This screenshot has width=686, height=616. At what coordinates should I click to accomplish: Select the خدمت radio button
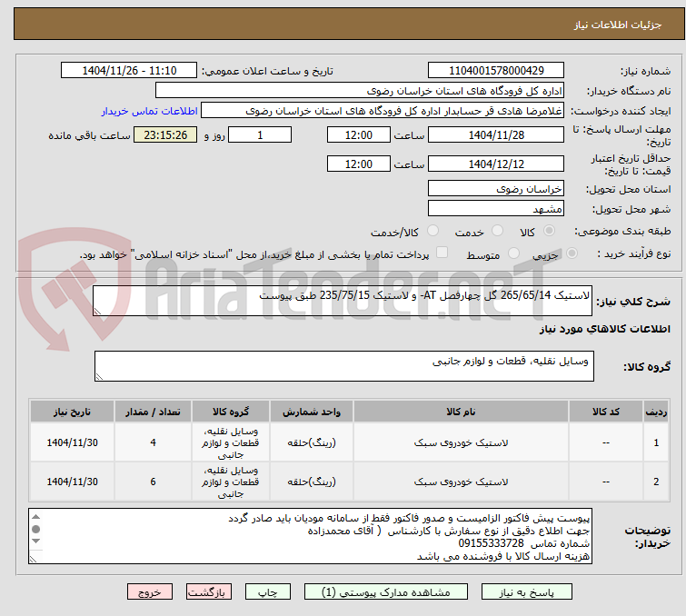(497, 231)
